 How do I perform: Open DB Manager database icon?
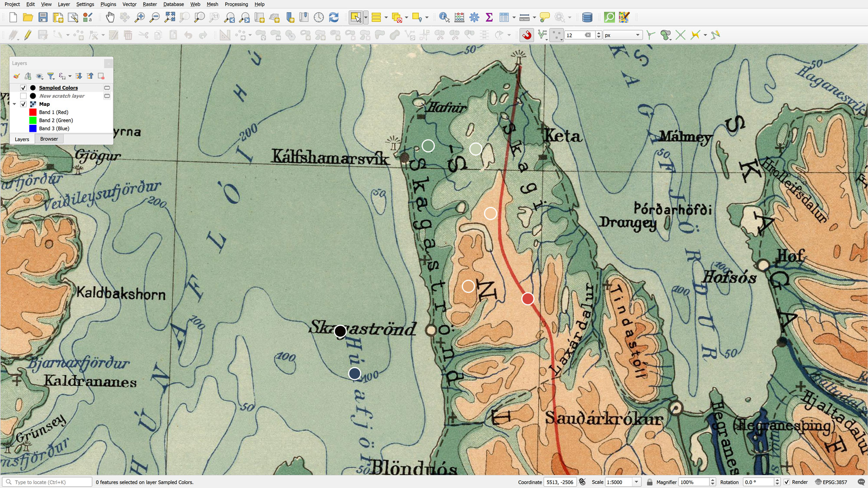[x=587, y=17]
